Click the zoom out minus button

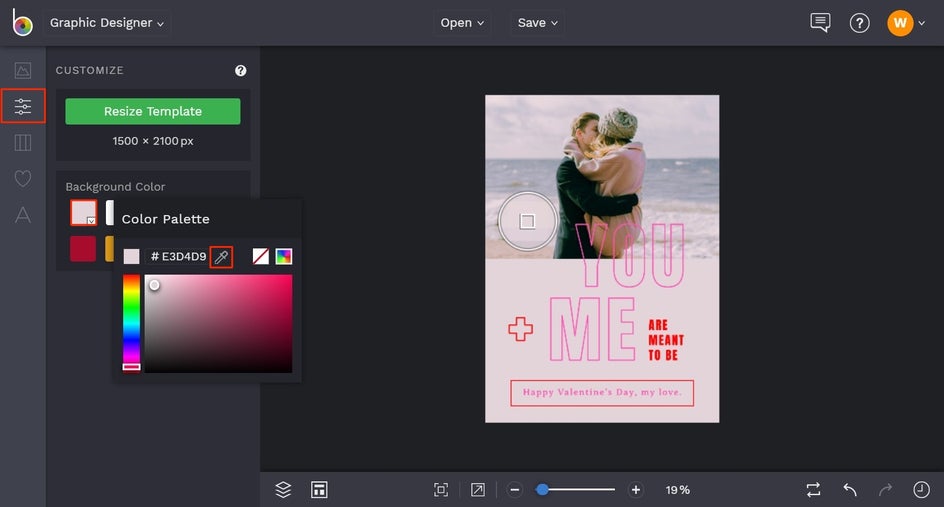coord(515,490)
